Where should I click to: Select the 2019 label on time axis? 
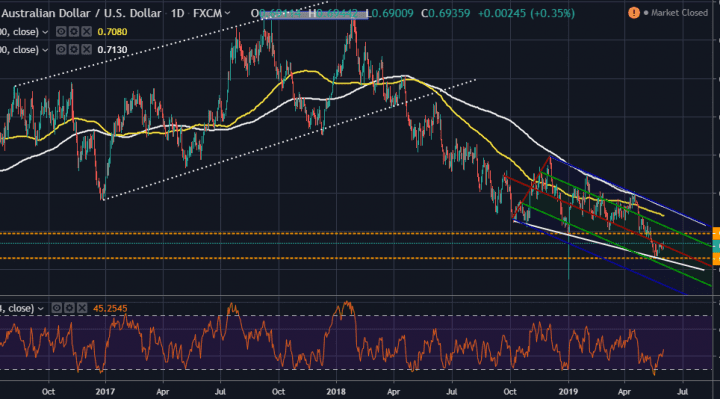[x=568, y=392]
